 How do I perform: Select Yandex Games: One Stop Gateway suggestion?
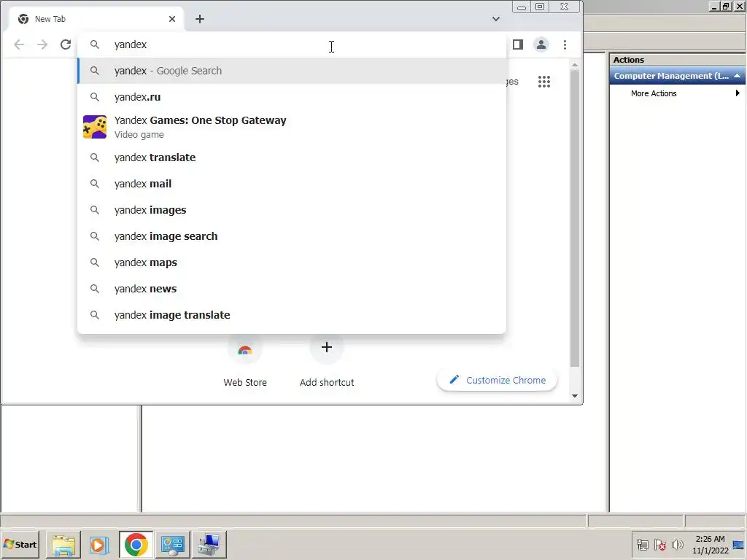tap(292, 127)
